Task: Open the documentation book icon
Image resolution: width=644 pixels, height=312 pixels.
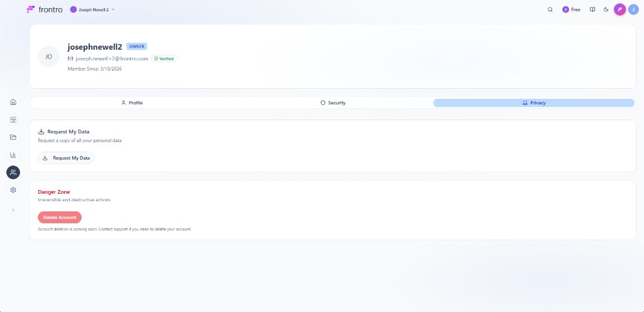Action: (x=592, y=9)
